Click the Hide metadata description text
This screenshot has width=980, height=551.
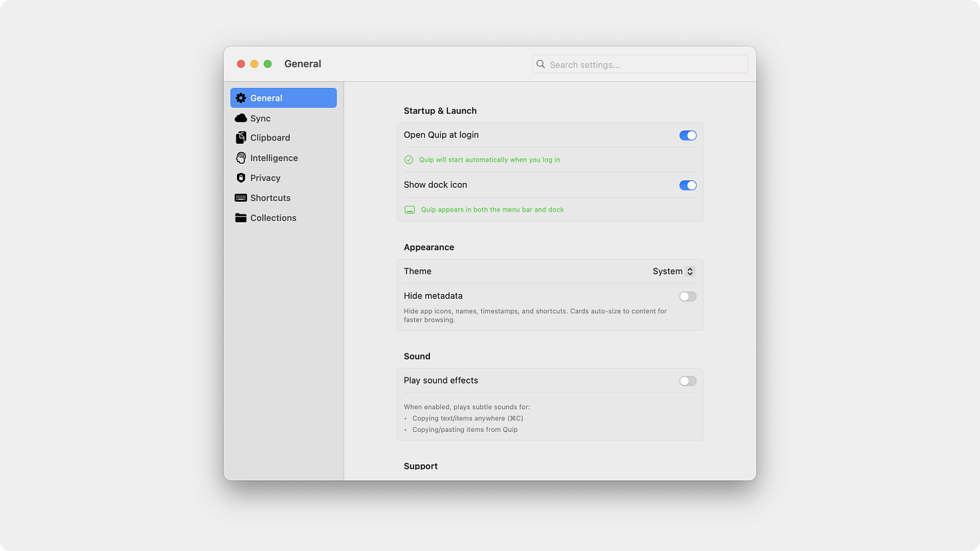click(535, 316)
